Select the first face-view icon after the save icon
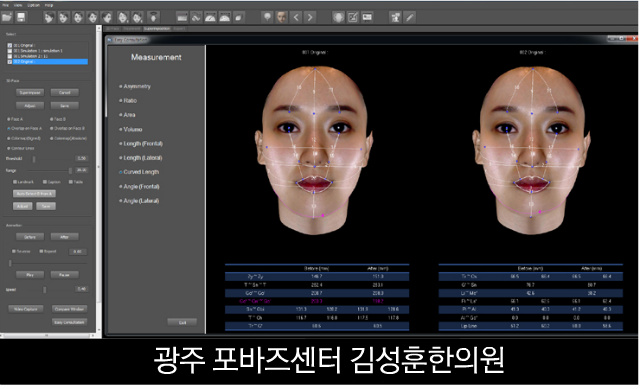 pyautogui.click(x=49, y=17)
